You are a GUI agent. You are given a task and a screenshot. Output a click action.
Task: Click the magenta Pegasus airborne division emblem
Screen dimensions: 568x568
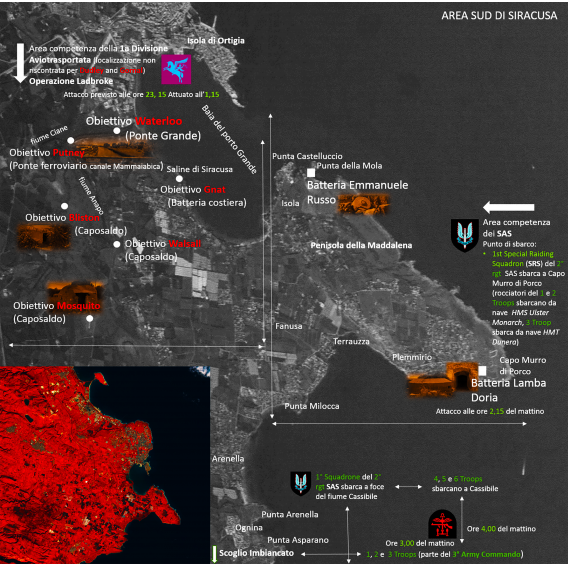coord(176,69)
